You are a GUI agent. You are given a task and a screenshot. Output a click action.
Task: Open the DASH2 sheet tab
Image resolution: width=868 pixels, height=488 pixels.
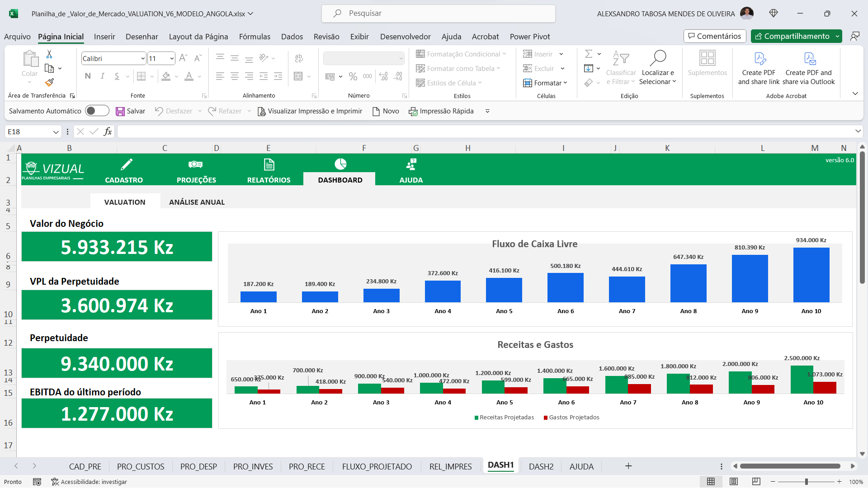pyautogui.click(x=541, y=466)
